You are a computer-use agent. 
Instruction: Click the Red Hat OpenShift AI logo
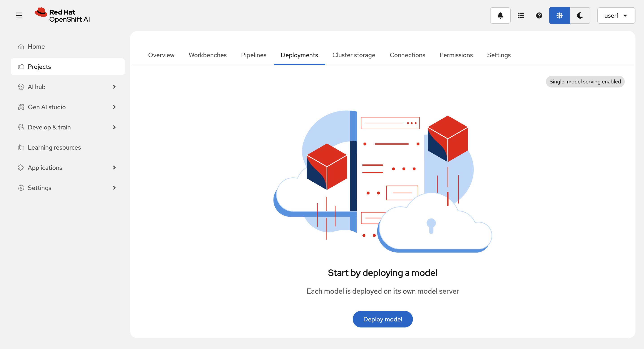pyautogui.click(x=62, y=15)
